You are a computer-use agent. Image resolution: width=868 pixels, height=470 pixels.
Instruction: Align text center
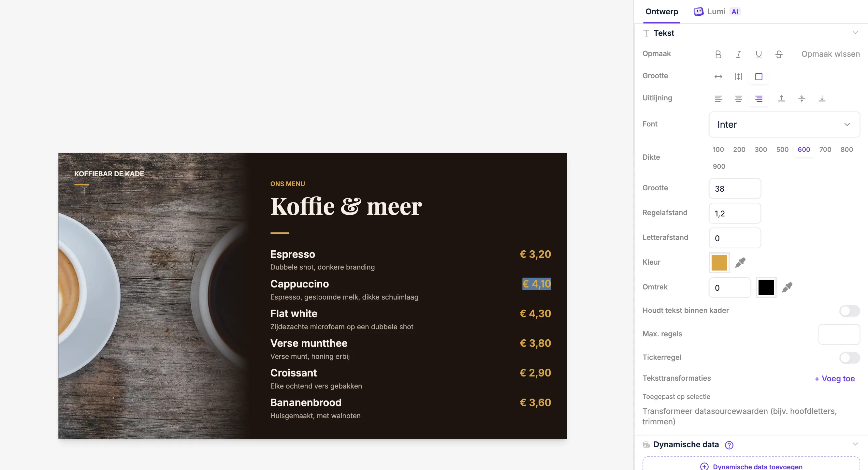click(738, 99)
